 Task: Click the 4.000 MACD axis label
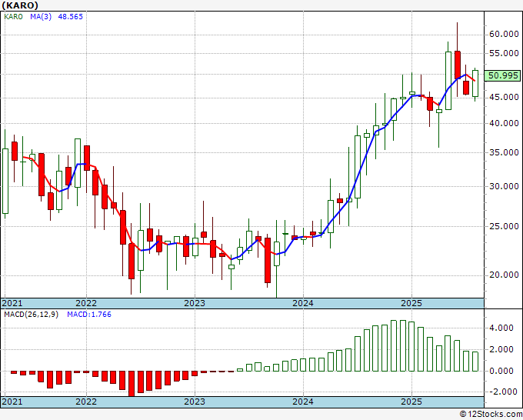coord(501,328)
